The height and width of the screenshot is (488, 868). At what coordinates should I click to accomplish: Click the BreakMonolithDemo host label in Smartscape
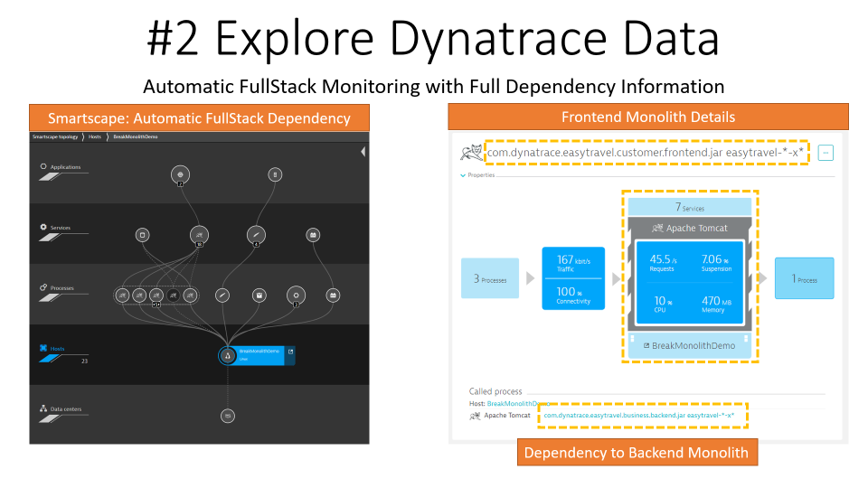259,352
